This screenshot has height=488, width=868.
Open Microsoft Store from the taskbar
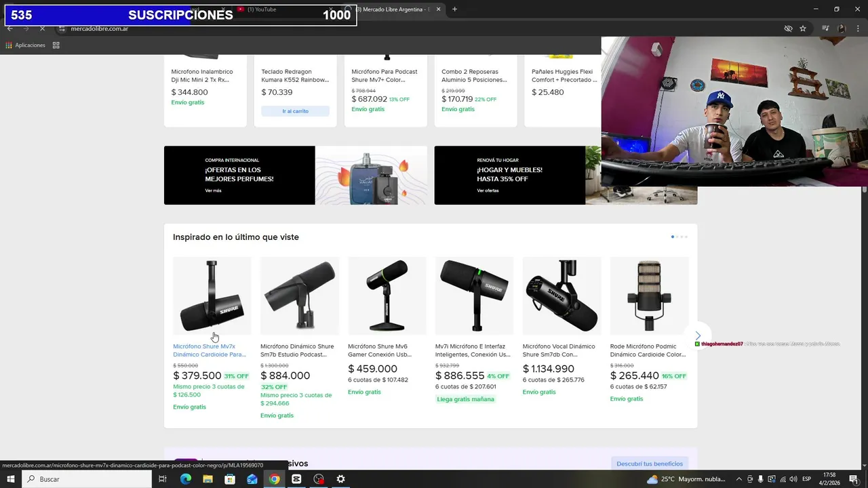(x=230, y=479)
